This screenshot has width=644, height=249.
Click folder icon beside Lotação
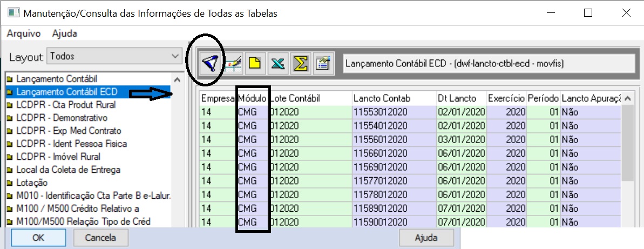10,183
